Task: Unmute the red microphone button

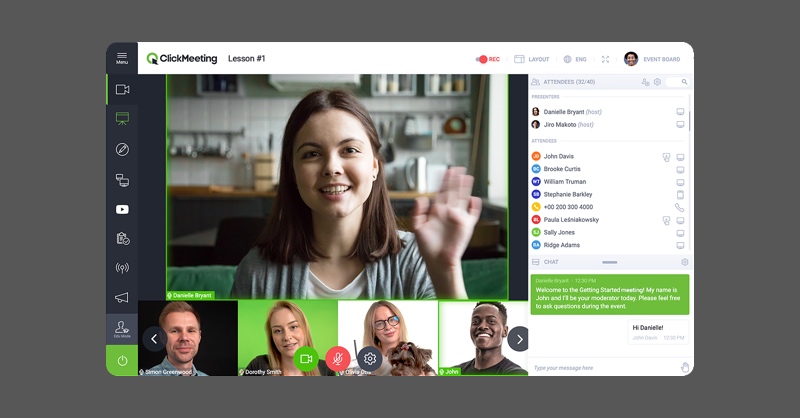Action: click(x=338, y=358)
